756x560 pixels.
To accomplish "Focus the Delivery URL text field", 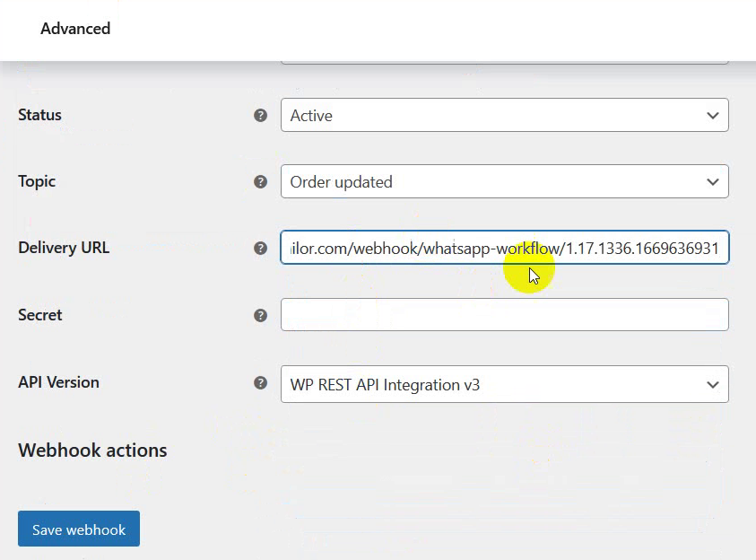I will (x=504, y=248).
